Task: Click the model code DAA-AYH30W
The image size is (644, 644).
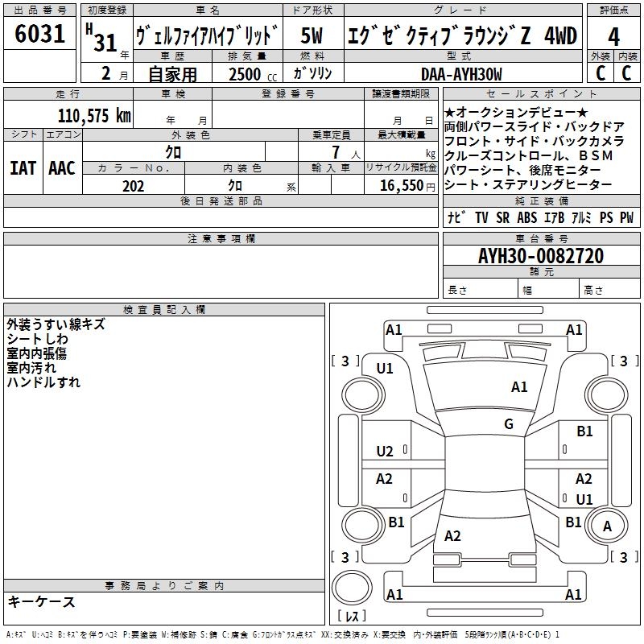Action: [x=461, y=74]
